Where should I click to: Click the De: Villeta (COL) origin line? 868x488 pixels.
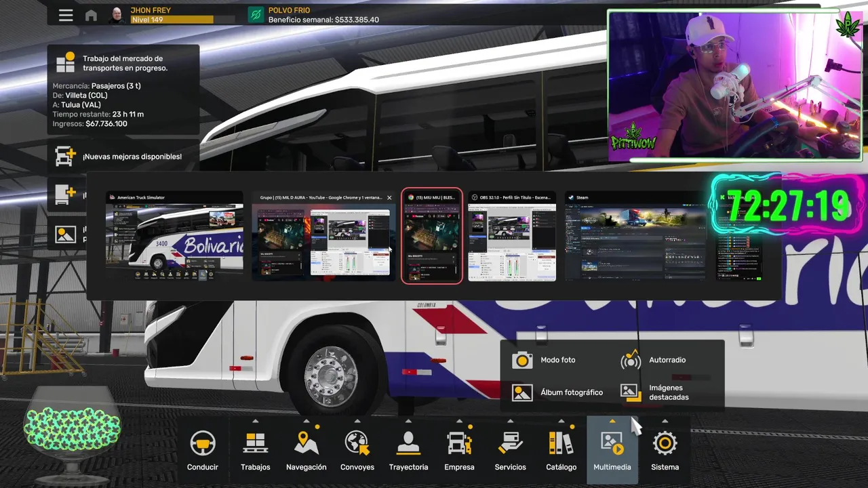tap(80, 96)
